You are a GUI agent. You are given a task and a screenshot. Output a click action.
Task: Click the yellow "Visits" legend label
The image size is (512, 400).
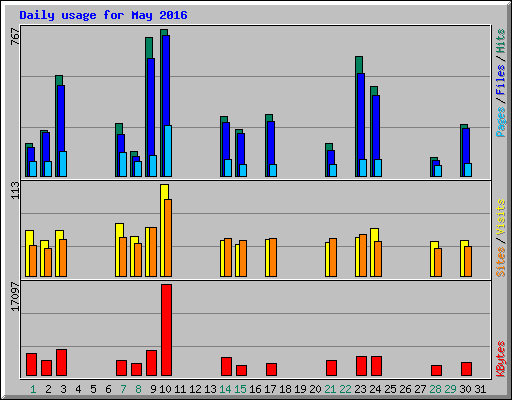[501, 217]
